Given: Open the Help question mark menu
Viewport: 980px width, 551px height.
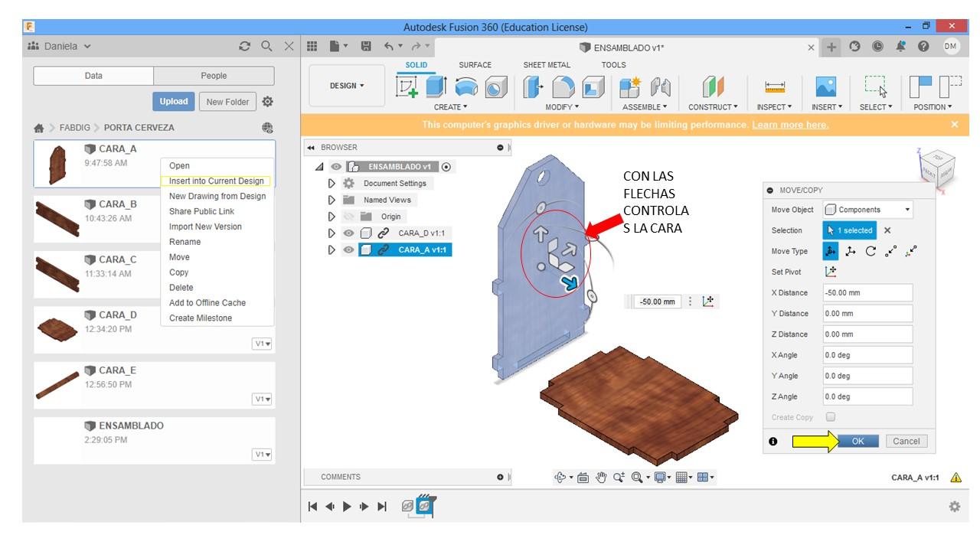Looking at the screenshot, I should 924,47.
